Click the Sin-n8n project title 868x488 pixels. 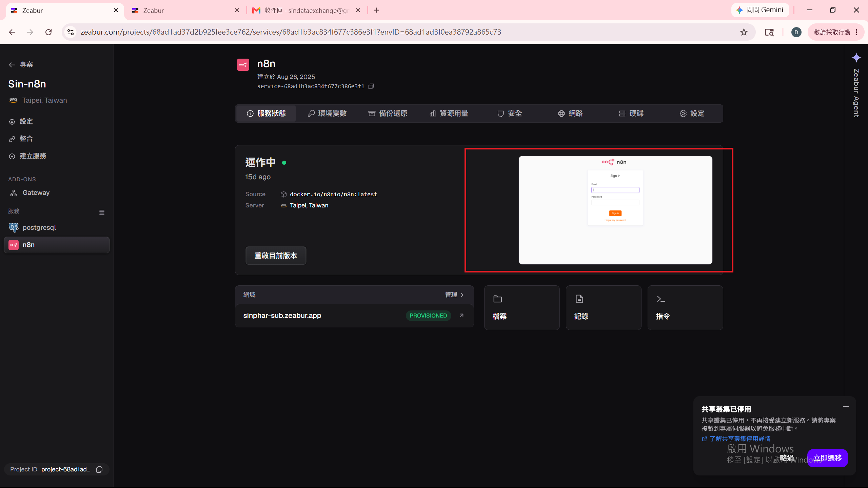click(27, 84)
